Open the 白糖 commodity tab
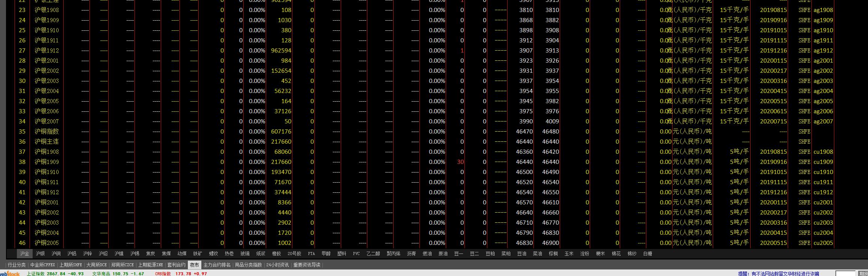Viewport: 868px width, 276px height. pyautogui.click(x=648, y=254)
